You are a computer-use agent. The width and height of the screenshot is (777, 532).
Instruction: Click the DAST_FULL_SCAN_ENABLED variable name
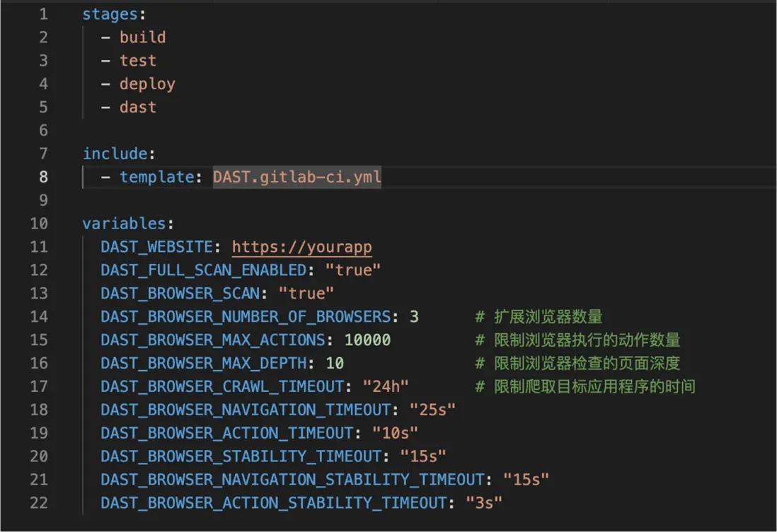click(x=203, y=270)
